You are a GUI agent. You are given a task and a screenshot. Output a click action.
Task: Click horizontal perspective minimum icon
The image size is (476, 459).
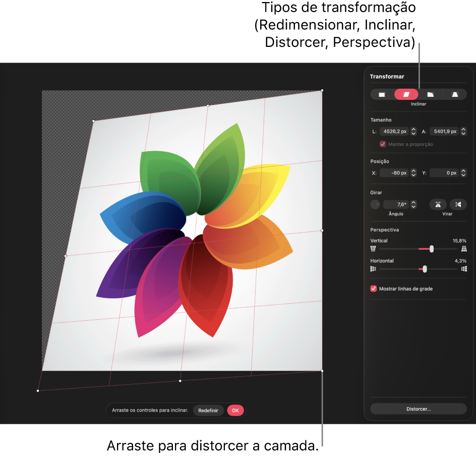[x=373, y=269]
